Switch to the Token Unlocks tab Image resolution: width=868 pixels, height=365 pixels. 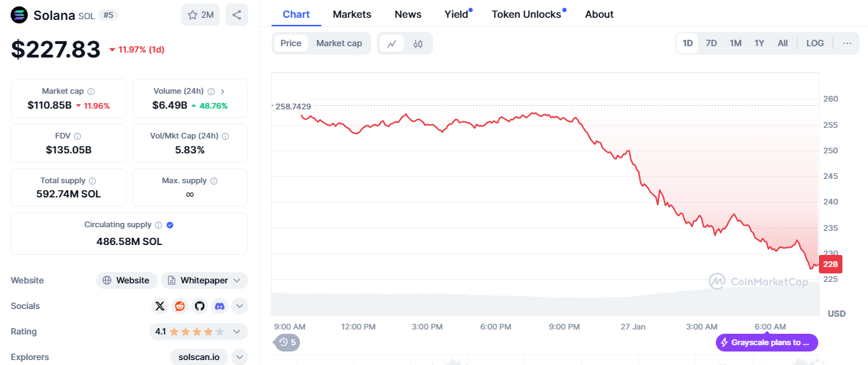click(x=527, y=14)
